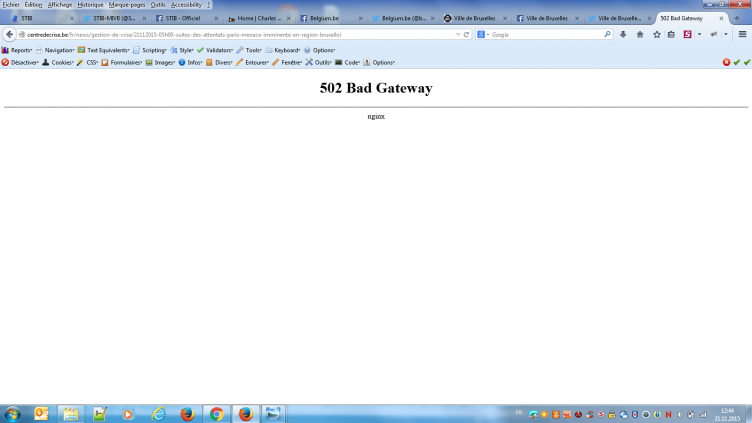Open the Style toolbar dropdown
The height and width of the screenshot is (423, 752).
182,50
